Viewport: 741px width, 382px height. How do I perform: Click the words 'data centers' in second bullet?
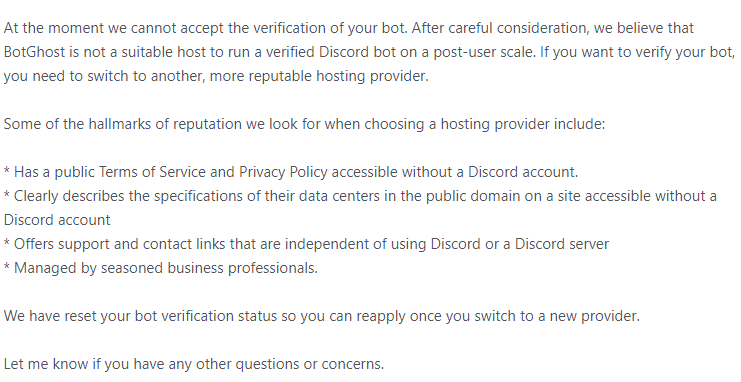[x=341, y=196]
